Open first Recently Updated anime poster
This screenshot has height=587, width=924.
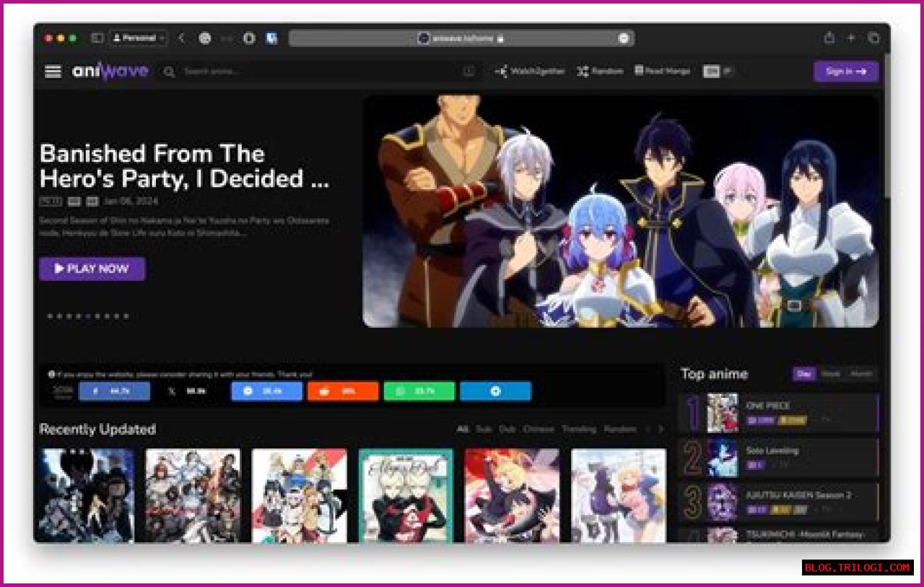(x=86, y=495)
